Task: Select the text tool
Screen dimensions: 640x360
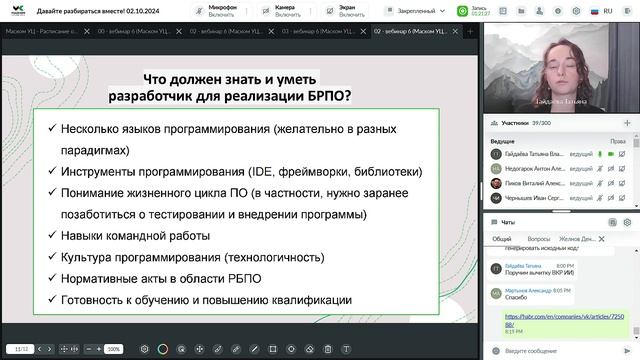Action: 346,349
